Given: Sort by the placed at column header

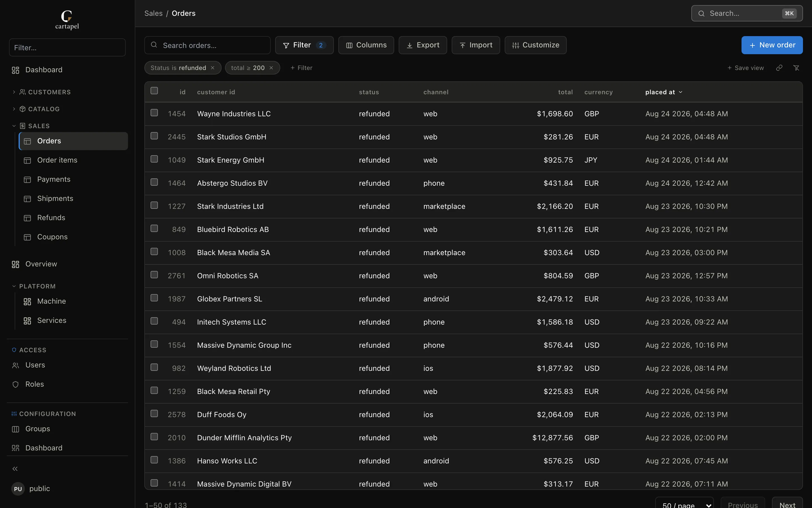Looking at the screenshot, I should (663, 92).
